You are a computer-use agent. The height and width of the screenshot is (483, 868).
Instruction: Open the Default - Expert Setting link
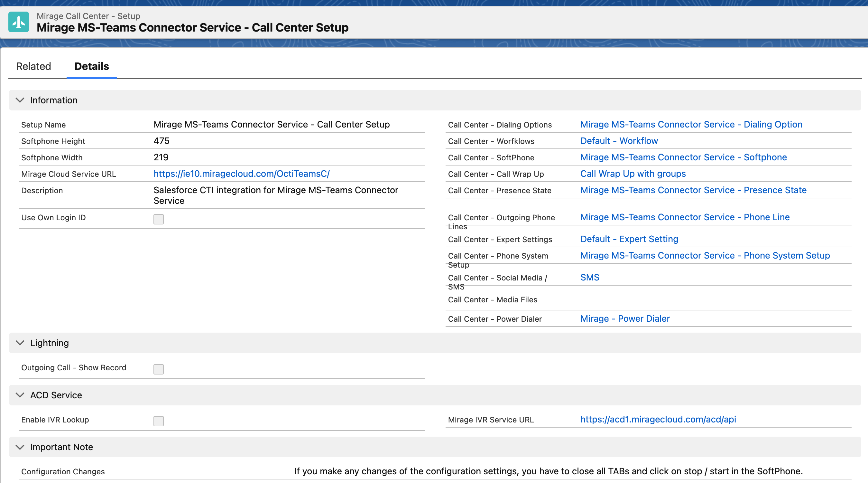[x=629, y=239]
